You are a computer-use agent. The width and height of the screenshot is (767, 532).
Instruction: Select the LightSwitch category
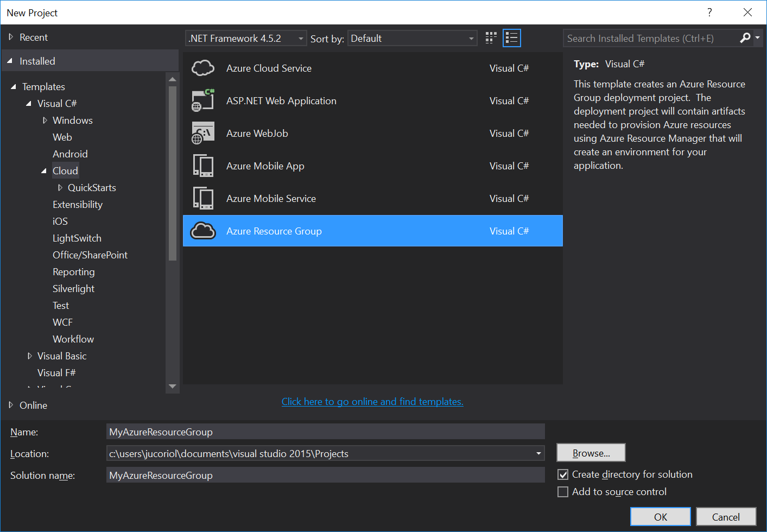77,238
